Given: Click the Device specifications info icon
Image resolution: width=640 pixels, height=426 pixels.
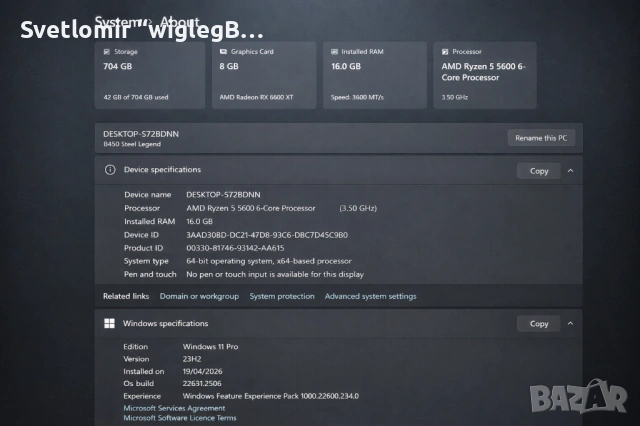Looking at the screenshot, I should (110, 170).
